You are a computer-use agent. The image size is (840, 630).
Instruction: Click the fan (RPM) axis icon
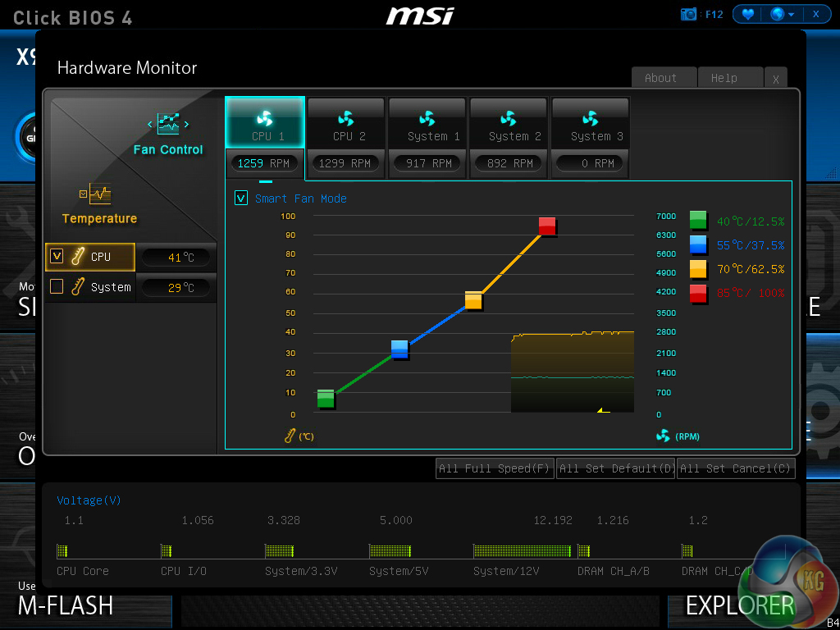tap(663, 436)
